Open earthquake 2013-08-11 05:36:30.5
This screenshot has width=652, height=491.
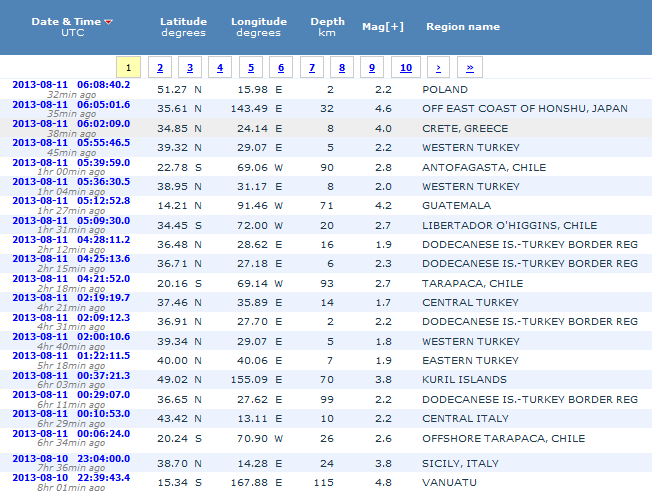[71, 182]
